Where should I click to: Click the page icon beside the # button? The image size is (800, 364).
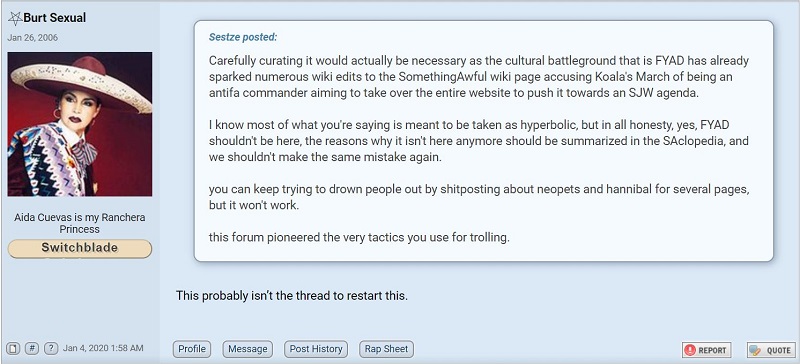(15, 349)
